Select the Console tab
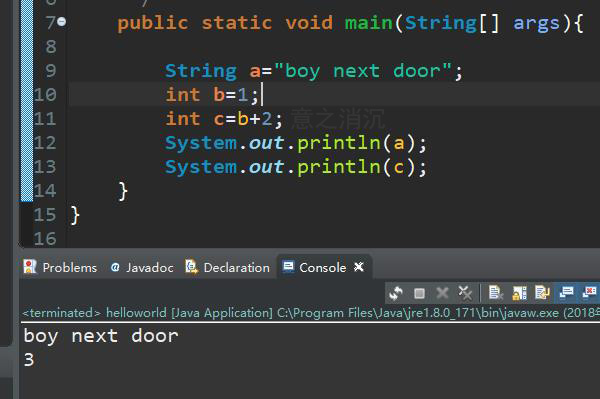Viewport: 600px width, 399px height. pyautogui.click(x=314, y=267)
